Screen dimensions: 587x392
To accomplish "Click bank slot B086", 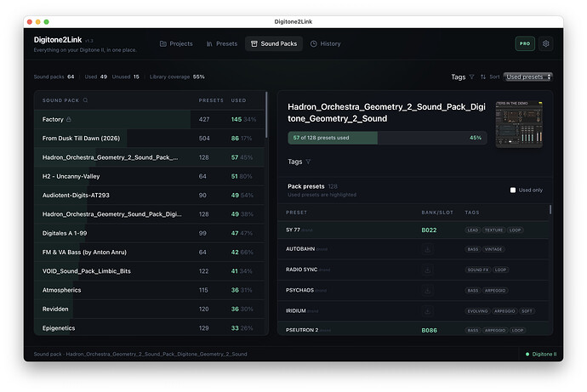I will (x=429, y=330).
